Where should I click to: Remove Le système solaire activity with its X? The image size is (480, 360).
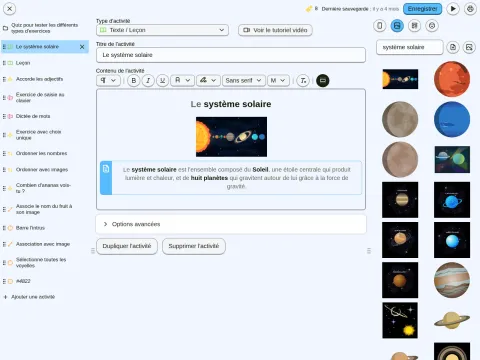click(x=82, y=47)
